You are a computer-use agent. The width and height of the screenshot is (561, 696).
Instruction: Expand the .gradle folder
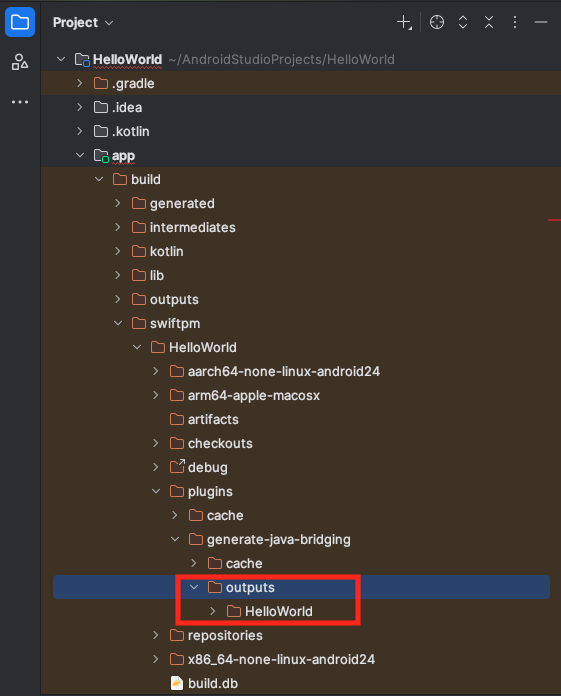79,83
